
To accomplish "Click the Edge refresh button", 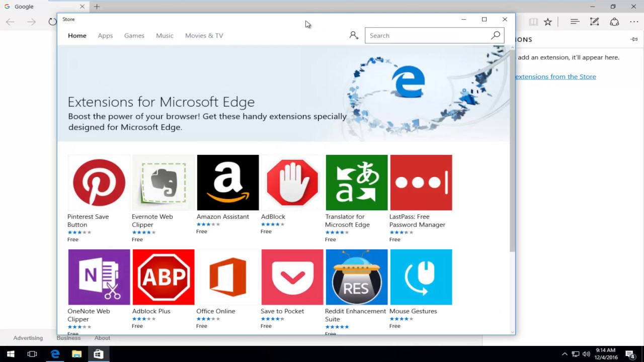I will (53, 22).
